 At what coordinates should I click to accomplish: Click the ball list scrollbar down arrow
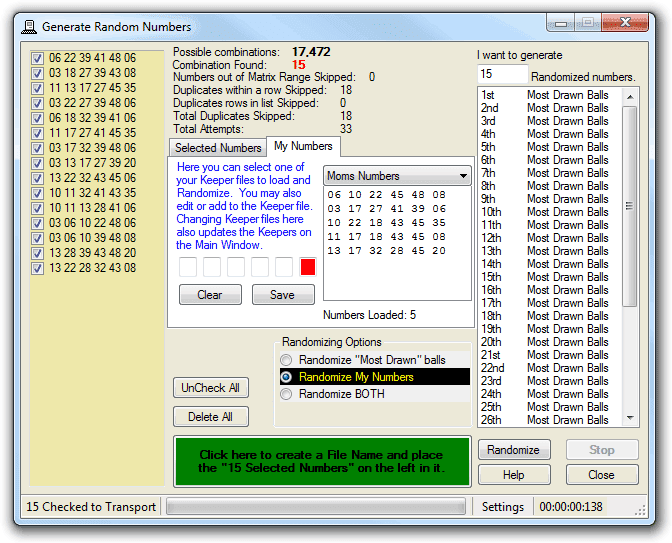(x=630, y=417)
